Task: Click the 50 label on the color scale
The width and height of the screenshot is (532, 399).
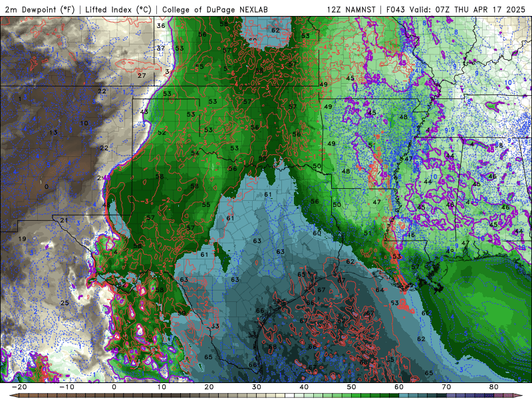Action: [x=352, y=387]
